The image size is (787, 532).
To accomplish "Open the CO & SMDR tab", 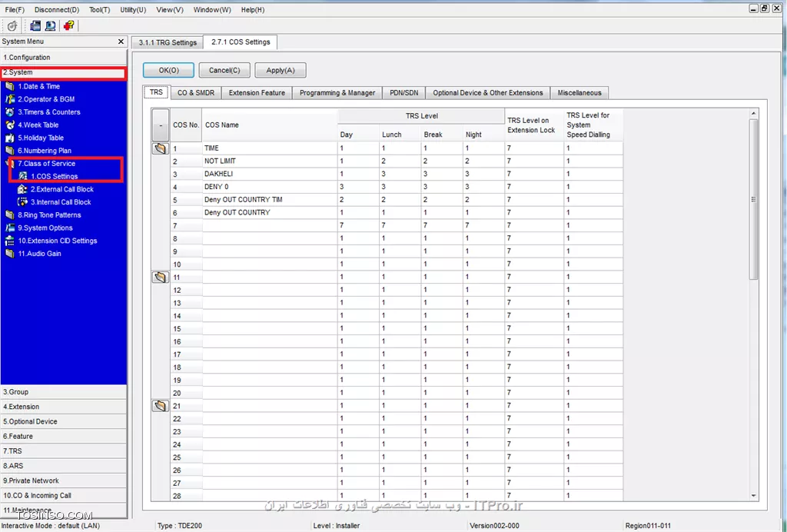I will point(196,93).
